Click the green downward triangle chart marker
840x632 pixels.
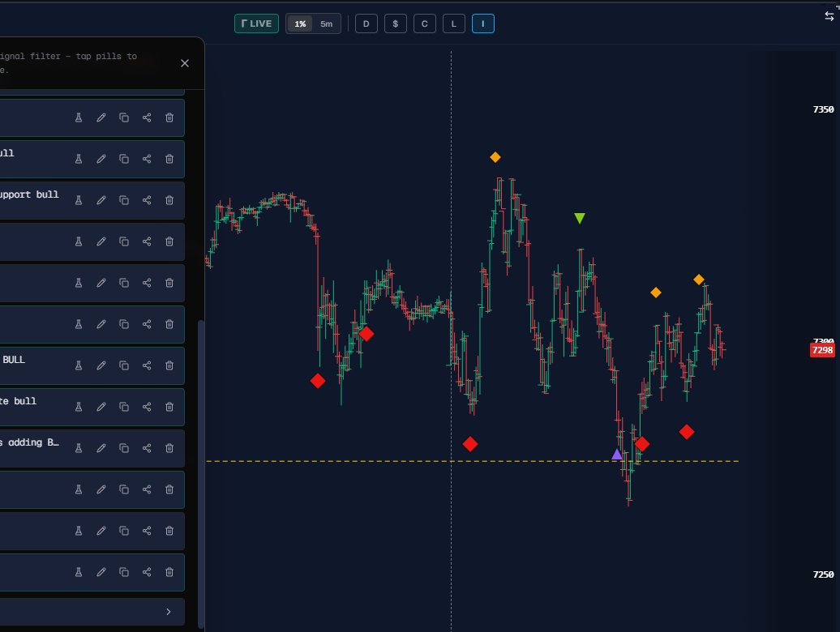(580, 218)
